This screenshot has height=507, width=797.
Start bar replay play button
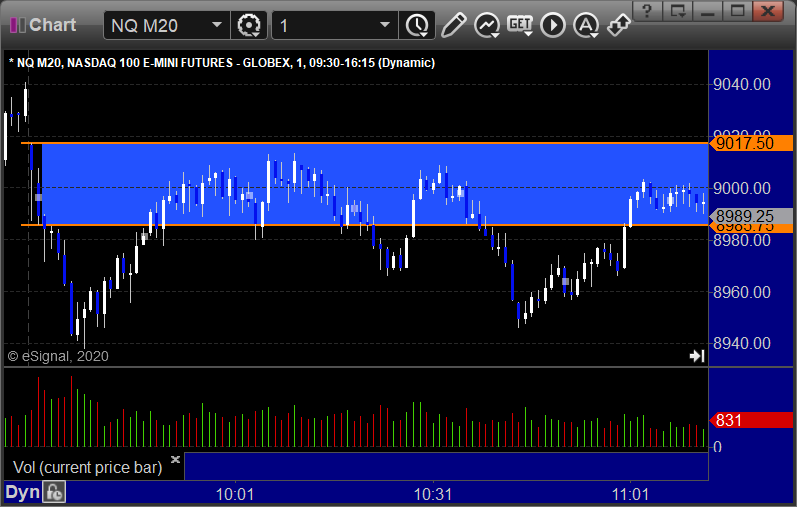point(553,25)
